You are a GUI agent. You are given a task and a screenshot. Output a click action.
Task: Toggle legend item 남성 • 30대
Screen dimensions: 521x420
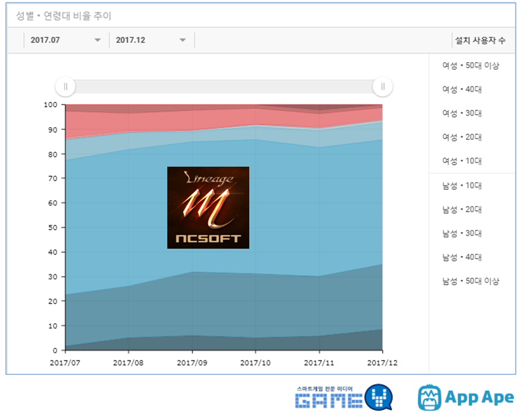pyautogui.click(x=462, y=233)
